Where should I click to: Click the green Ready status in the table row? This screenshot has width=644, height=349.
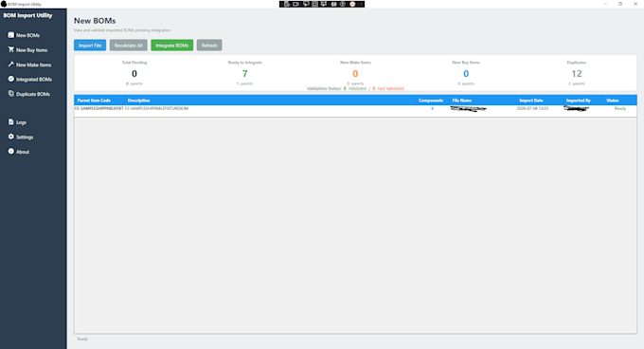(x=619, y=108)
